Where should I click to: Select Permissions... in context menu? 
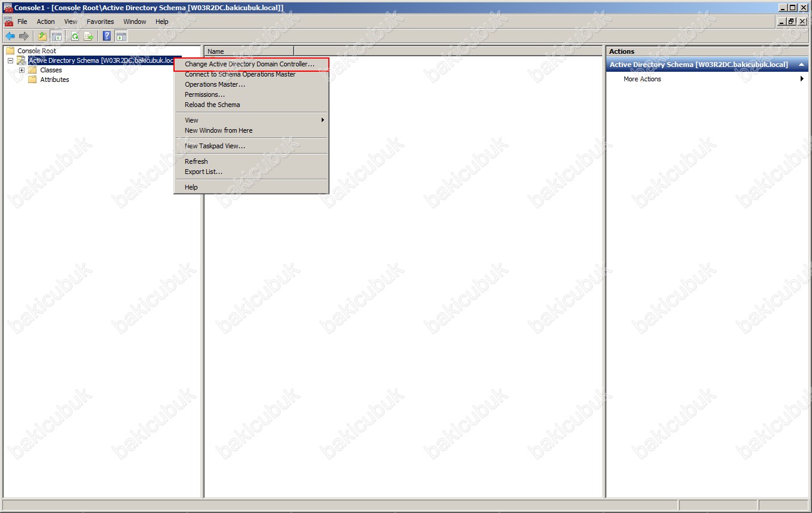[x=251, y=94]
